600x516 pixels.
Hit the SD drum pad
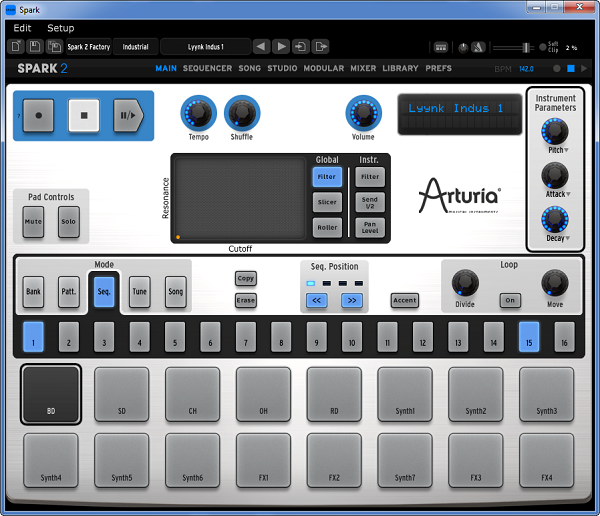coord(122,395)
